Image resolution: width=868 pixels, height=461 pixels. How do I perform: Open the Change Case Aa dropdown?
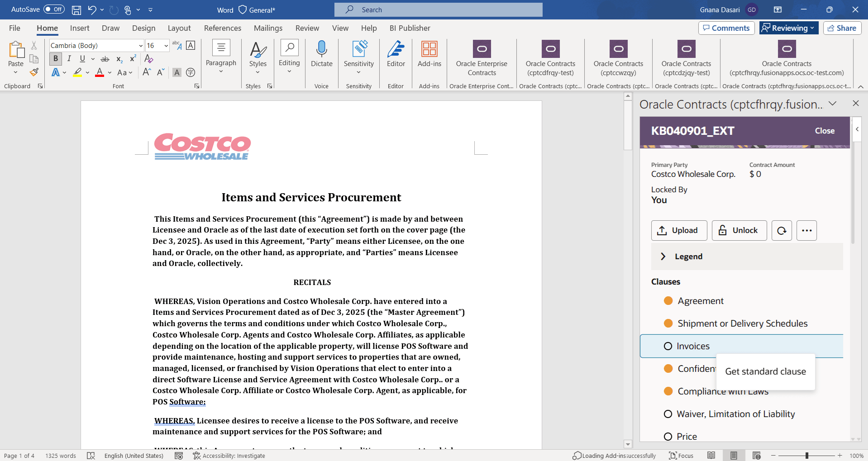pyautogui.click(x=125, y=72)
